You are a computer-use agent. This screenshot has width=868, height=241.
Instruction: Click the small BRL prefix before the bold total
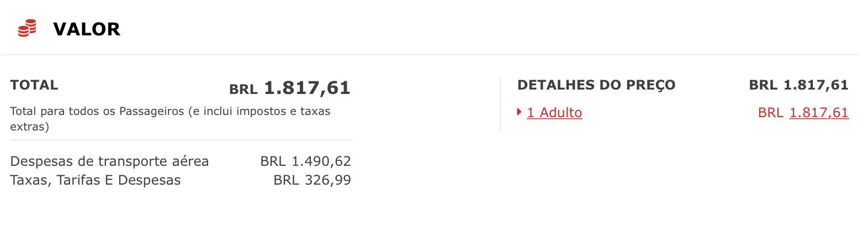tap(244, 90)
